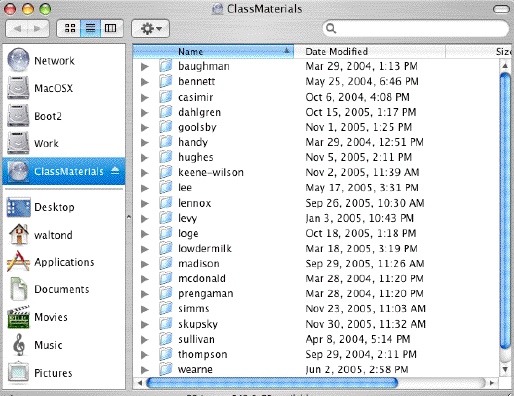Select the lennox folder icon

point(165,203)
